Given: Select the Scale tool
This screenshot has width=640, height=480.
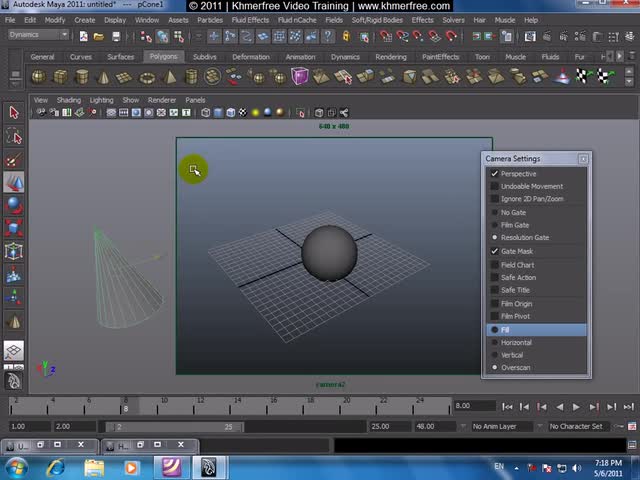Looking at the screenshot, I should tap(14, 229).
